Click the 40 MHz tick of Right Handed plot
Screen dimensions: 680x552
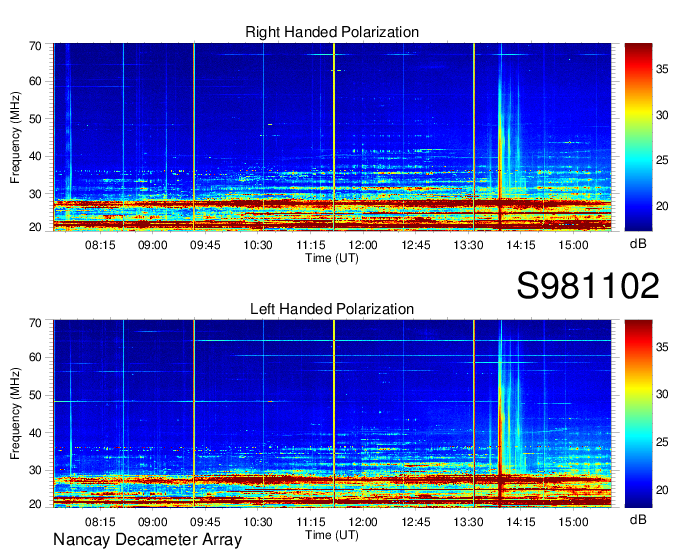coord(35,156)
